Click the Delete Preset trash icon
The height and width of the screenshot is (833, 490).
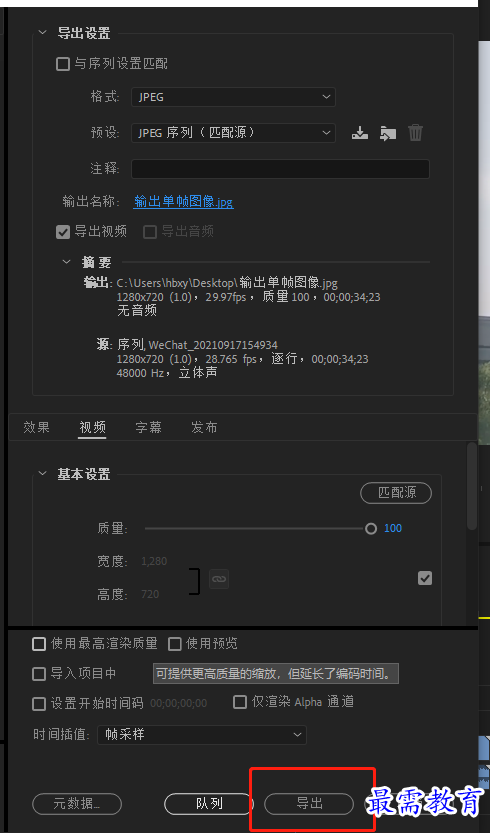pos(416,133)
